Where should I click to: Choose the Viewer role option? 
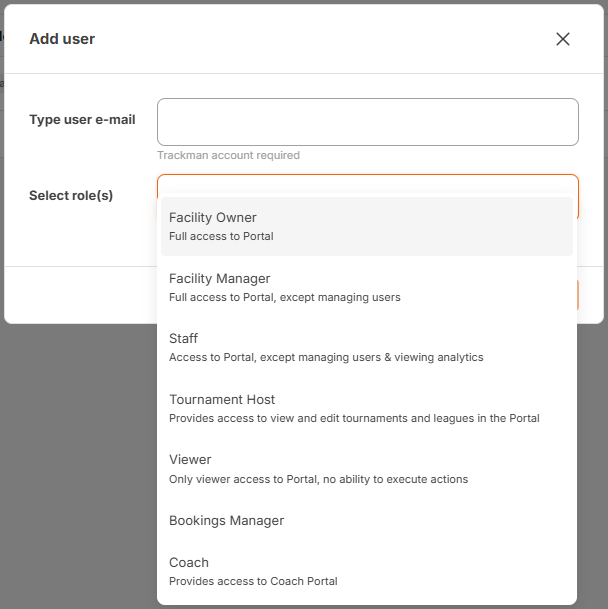click(x=367, y=469)
